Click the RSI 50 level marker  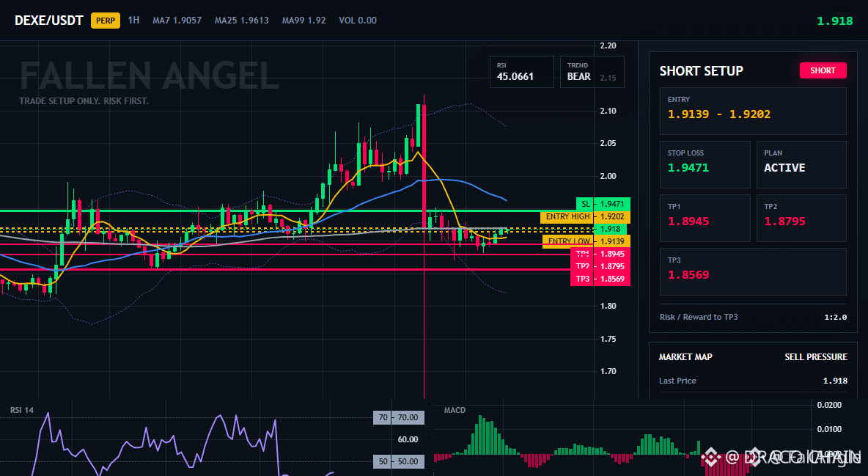coord(398,461)
